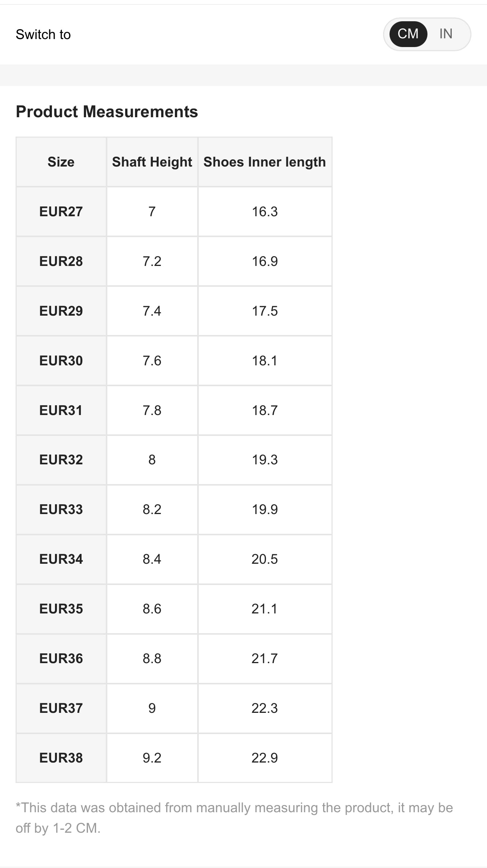Click the manual measurement disclaimer note
The height and width of the screenshot is (868, 487).
point(234,818)
